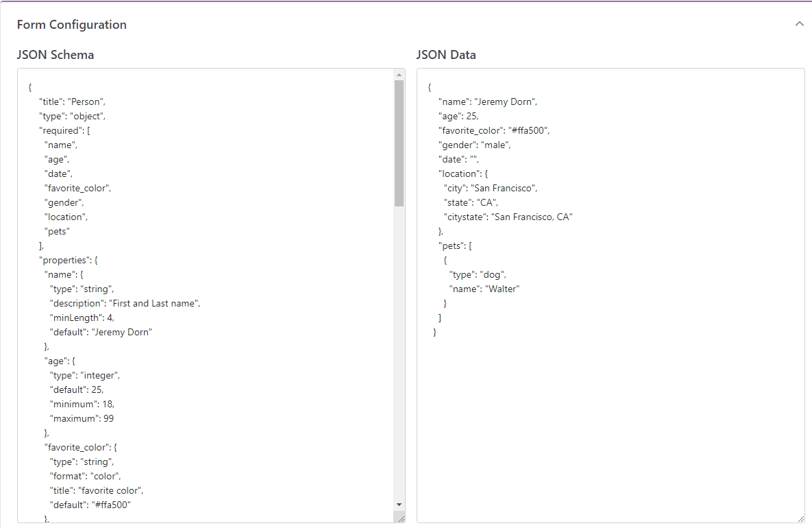Click the "date": "" line in JSON Data
The image size is (812, 528).
[x=458, y=160]
